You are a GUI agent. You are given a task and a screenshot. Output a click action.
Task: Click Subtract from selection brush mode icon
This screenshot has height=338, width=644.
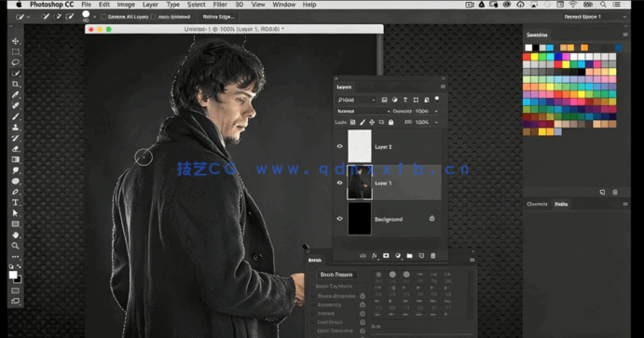click(70, 17)
